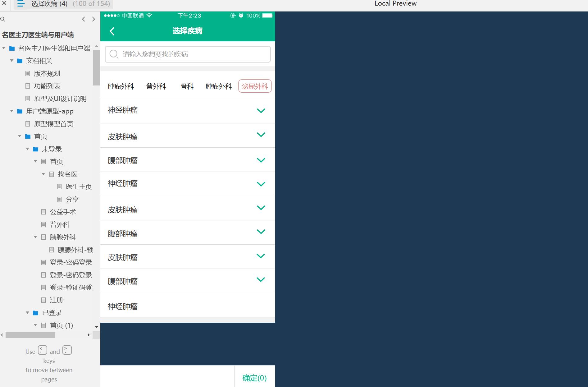Click the page icon next to 注册
Image resolution: width=588 pixels, height=387 pixels.
coord(43,300)
